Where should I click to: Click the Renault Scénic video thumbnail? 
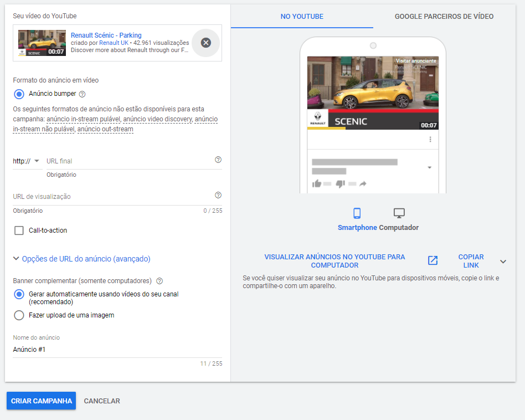[42, 43]
